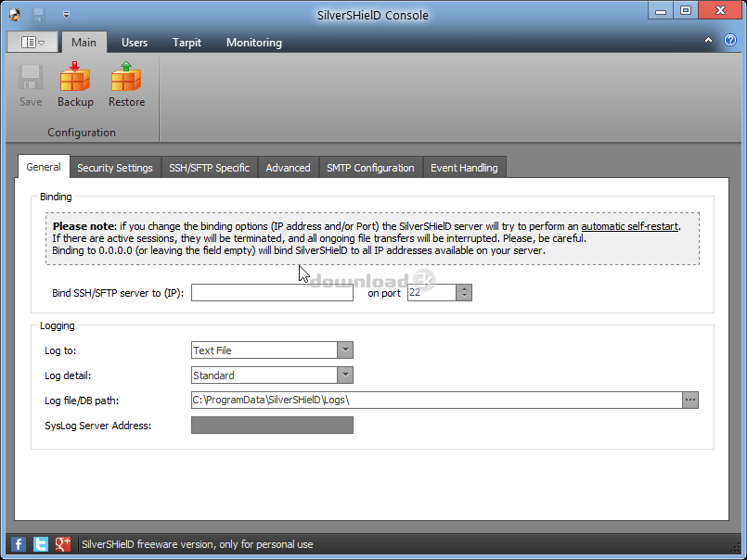Open the quick access toolbar customize arrow
The width and height of the screenshot is (747, 560).
(66, 15)
